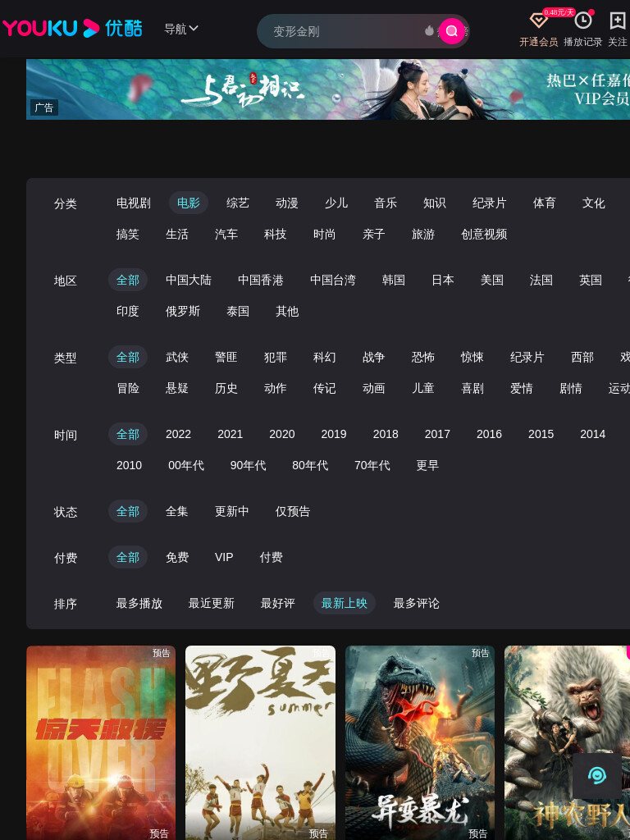Viewport: 630px width, 840px height.
Task: Sort by 最近更新
Action: pos(212,604)
